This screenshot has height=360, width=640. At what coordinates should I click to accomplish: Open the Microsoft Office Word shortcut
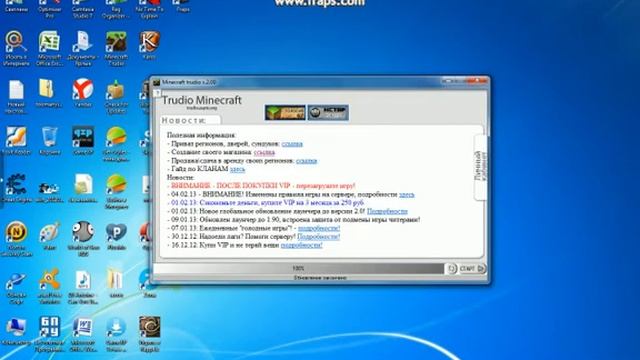pyautogui.click(x=83, y=328)
